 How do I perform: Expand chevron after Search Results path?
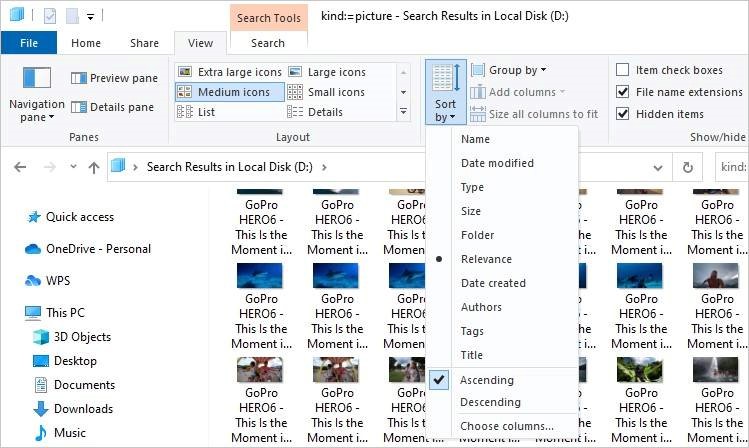[x=324, y=167]
